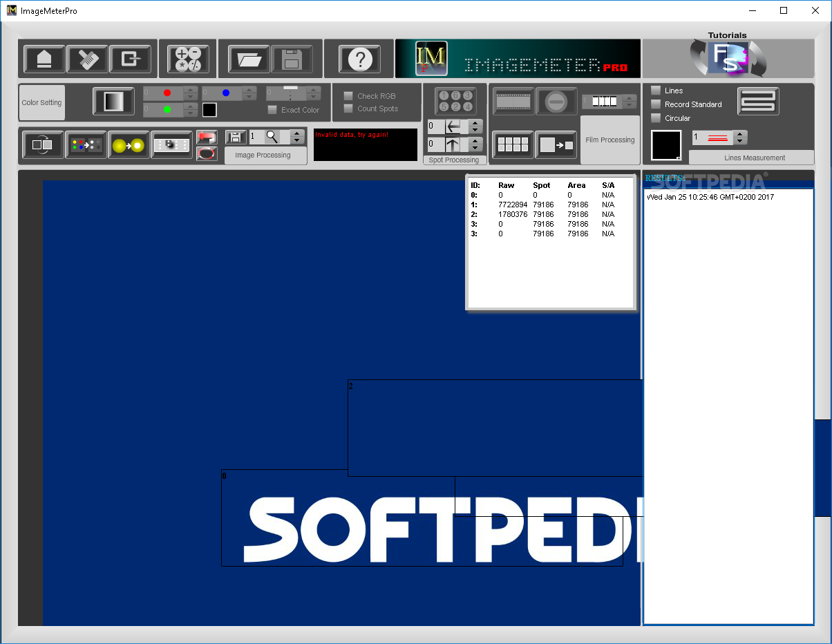The width and height of the screenshot is (832, 644).
Task: Enable the Count Spots checkbox
Action: tap(348, 108)
